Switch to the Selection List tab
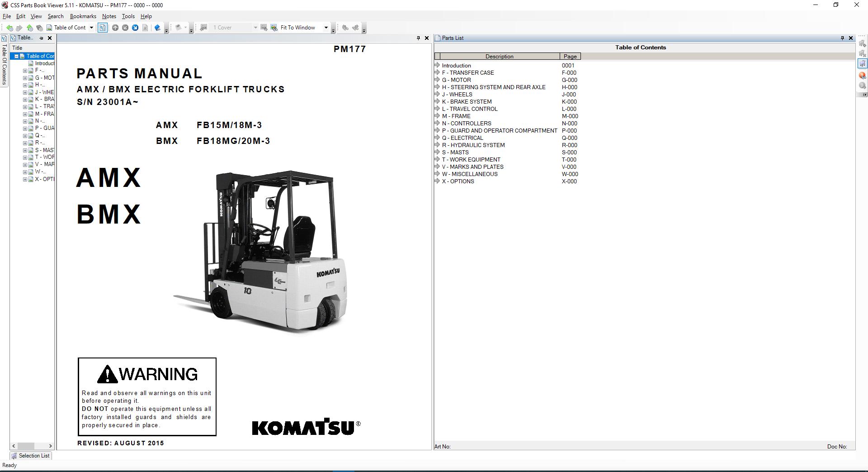 pyautogui.click(x=30, y=456)
